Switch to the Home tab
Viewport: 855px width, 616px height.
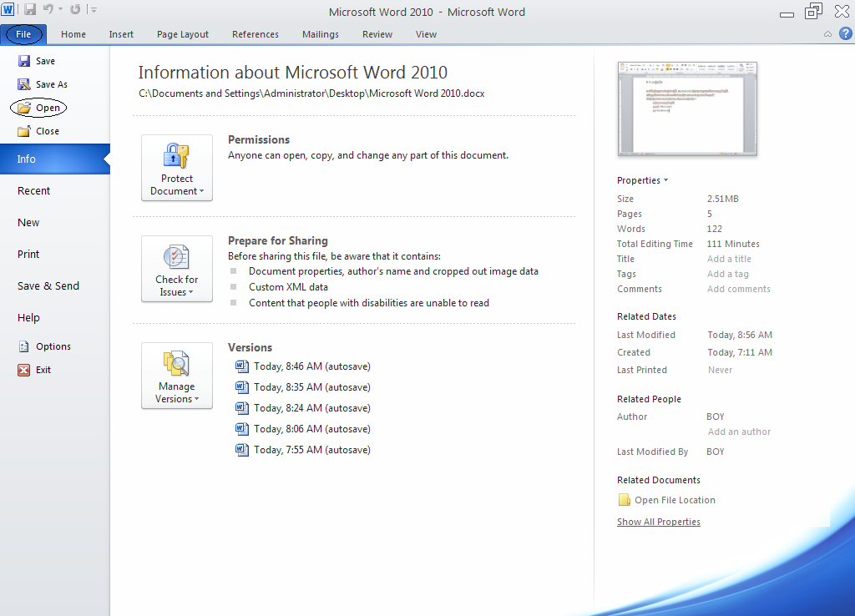[x=73, y=34]
